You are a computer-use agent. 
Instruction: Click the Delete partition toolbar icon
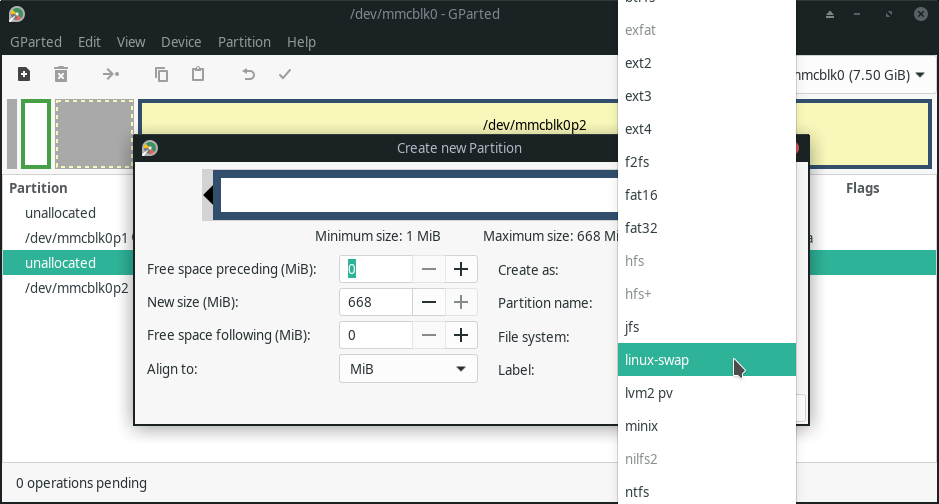pyautogui.click(x=60, y=74)
